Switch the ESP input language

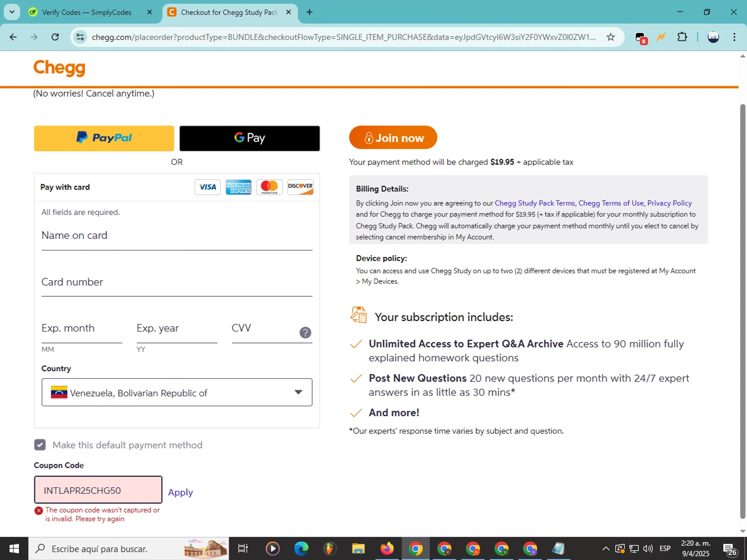[665, 549]
